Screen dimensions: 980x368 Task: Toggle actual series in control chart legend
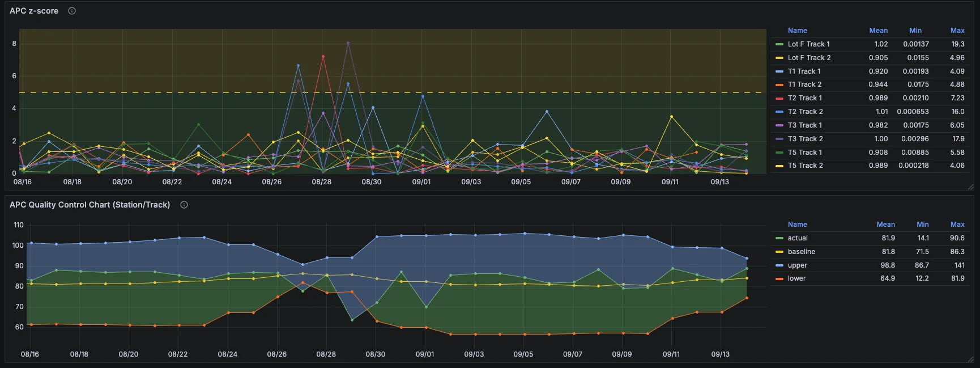(798, 238)
